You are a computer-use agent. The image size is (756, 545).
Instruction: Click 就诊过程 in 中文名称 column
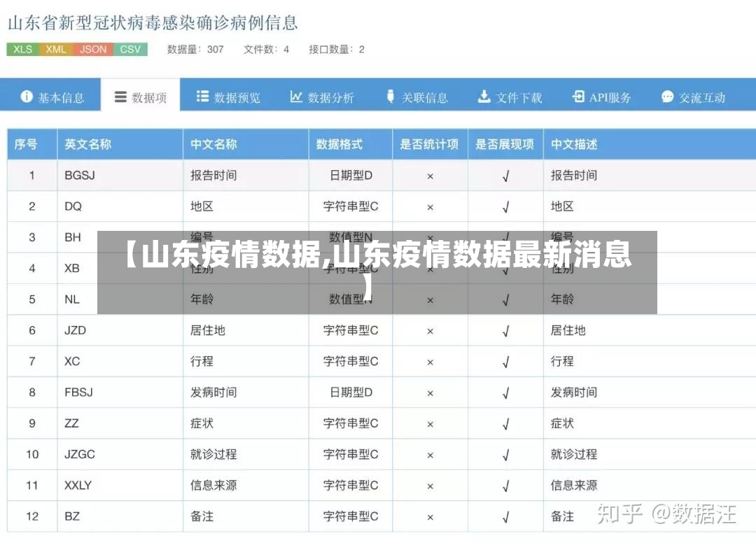[213, 454]
